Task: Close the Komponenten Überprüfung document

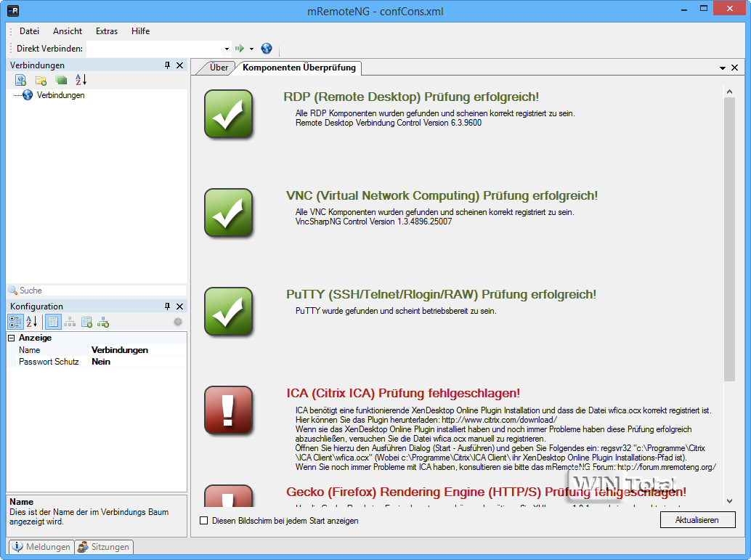Action: pyautogui.click(x=735, y=68)
